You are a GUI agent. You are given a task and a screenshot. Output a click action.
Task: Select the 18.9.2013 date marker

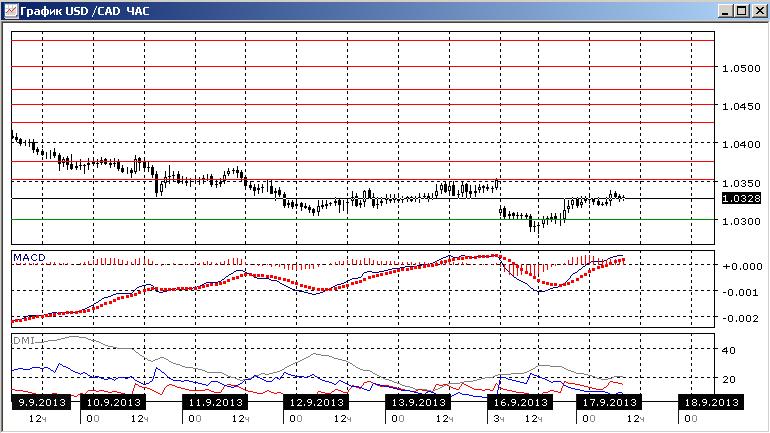tap(712, 403)
